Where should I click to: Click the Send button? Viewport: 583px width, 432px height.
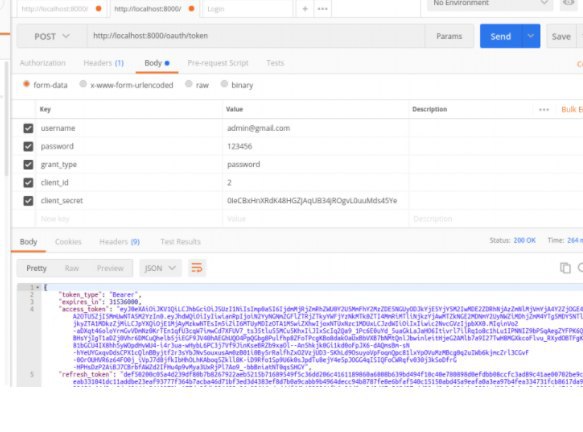coord(500,36)
